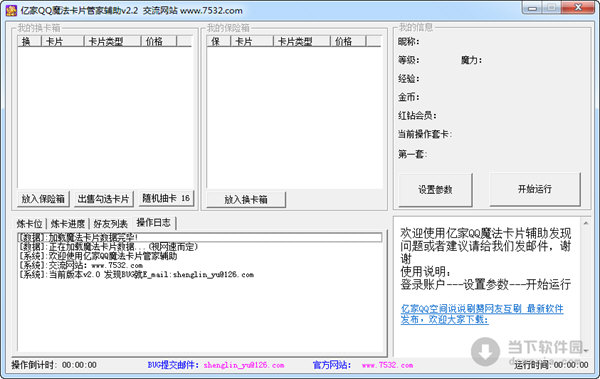Click the 放入保险箱 button
The image size is (600, 379).
43,199
